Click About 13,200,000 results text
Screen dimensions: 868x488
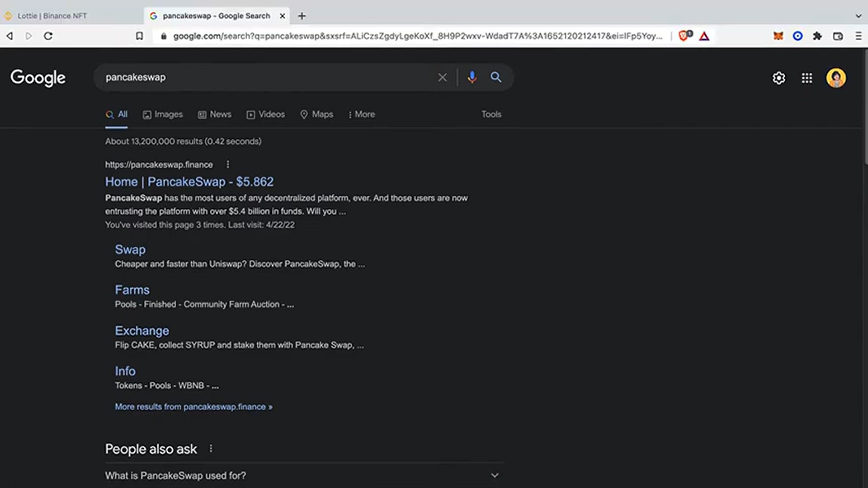pyautogui.click(x=183, y=141)
